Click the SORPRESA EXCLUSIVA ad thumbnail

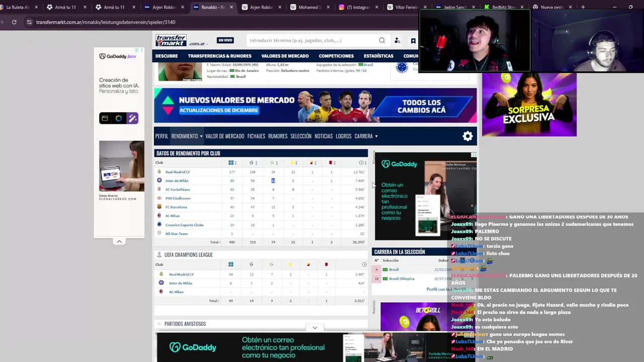coord(529,105)
